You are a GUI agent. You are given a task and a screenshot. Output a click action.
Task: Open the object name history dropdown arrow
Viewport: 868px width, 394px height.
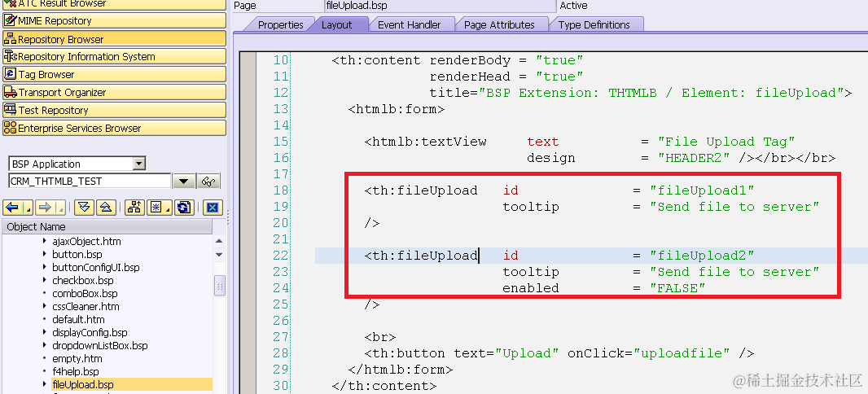(x=184, y=181)
